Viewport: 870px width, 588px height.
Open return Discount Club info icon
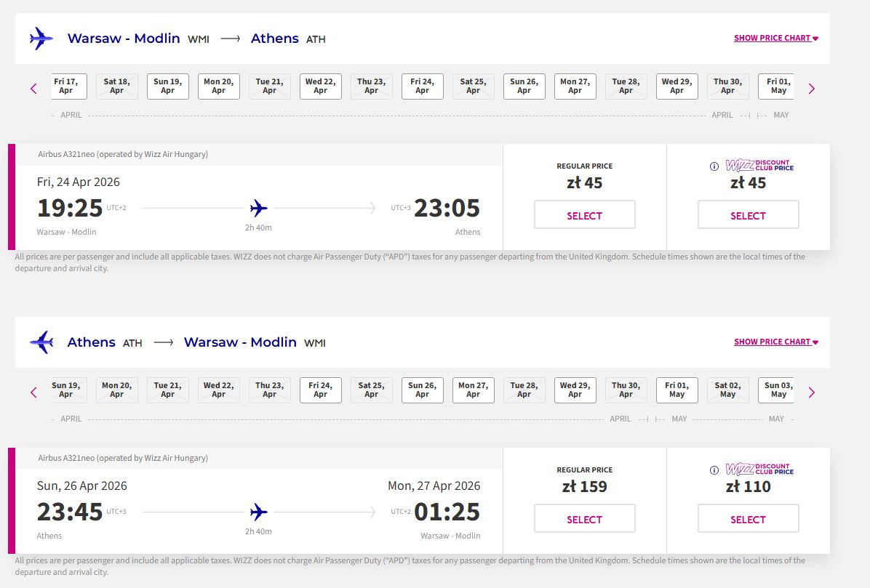coord(714,470)
